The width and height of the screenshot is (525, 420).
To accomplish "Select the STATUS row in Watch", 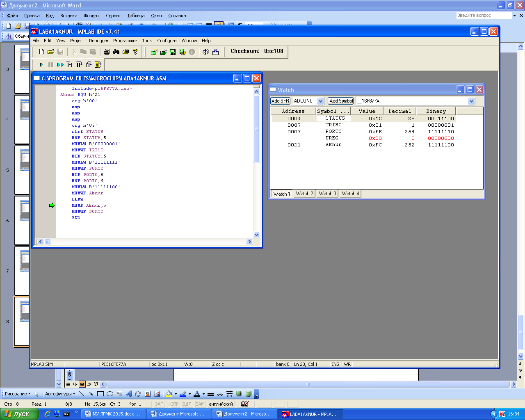I will point(363,119).
